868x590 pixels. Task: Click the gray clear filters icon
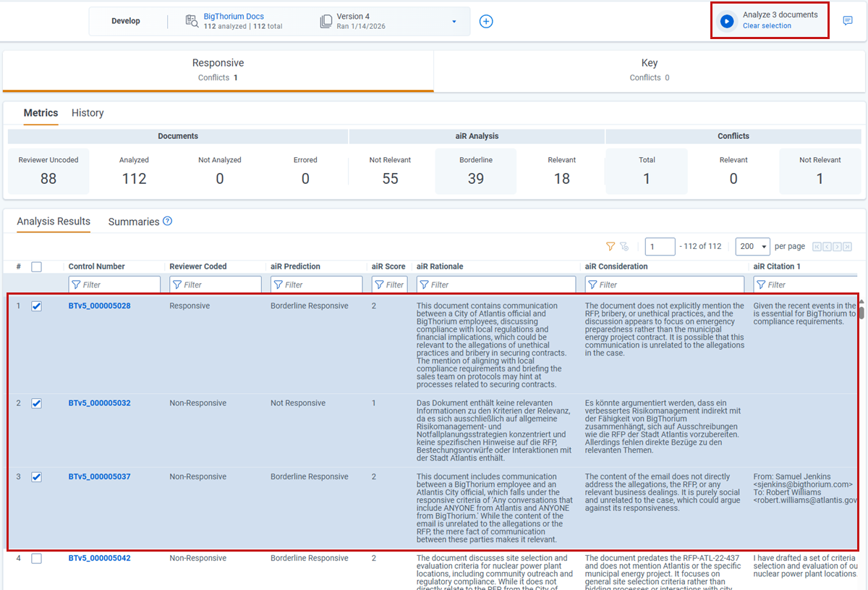(x=624, y=246)
